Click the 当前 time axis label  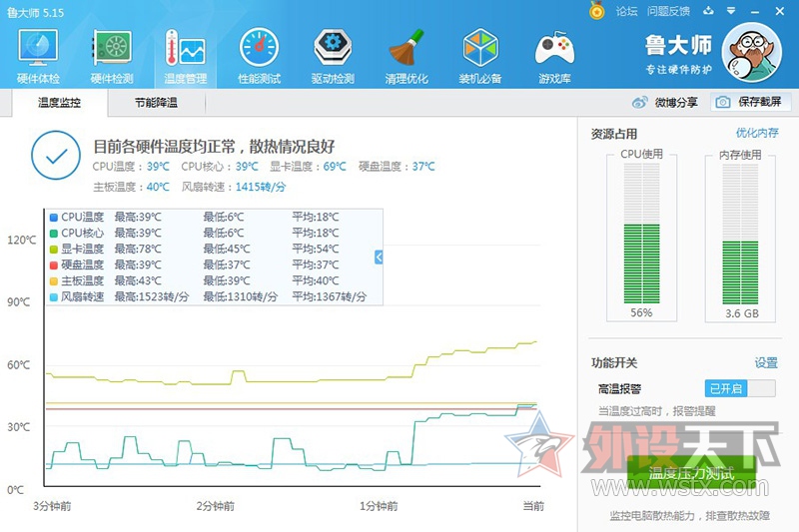pos(533,506)
